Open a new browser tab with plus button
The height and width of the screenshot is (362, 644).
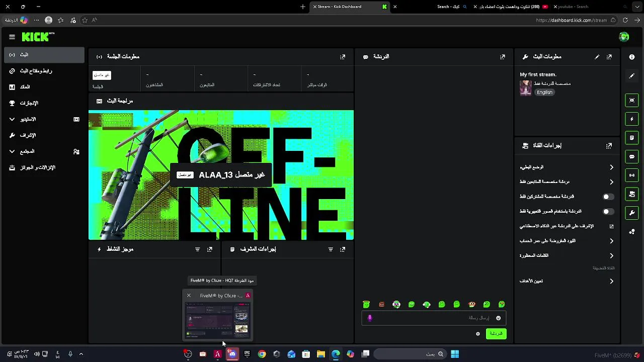pos(303,7)
